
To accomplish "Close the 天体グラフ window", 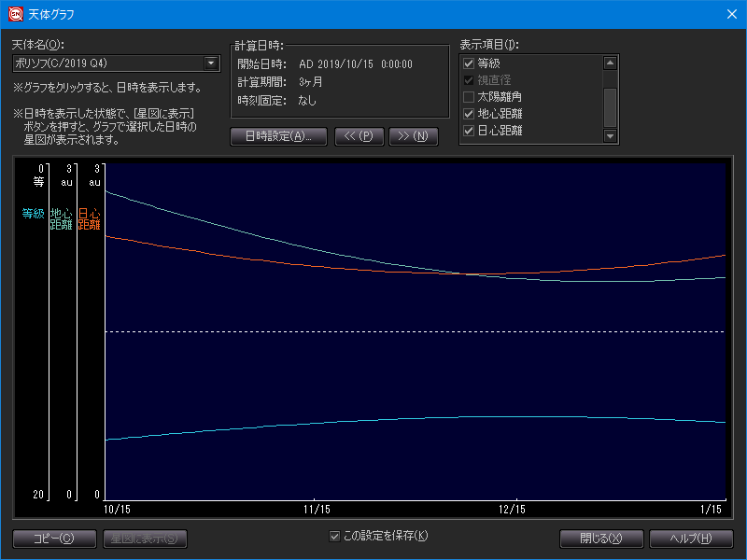I will point(730,14).
